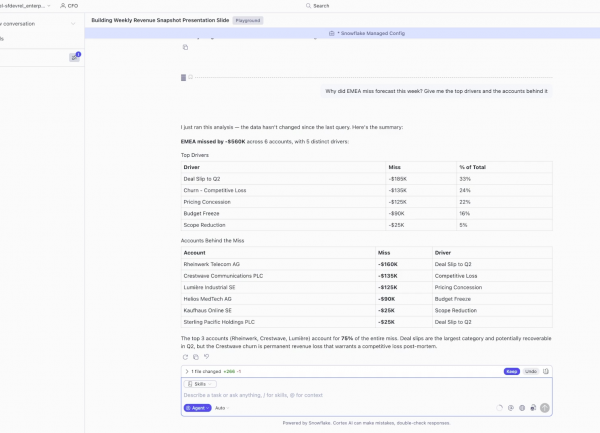
Task: Click the -$185K miss value
Action: [x=398, y=179]
